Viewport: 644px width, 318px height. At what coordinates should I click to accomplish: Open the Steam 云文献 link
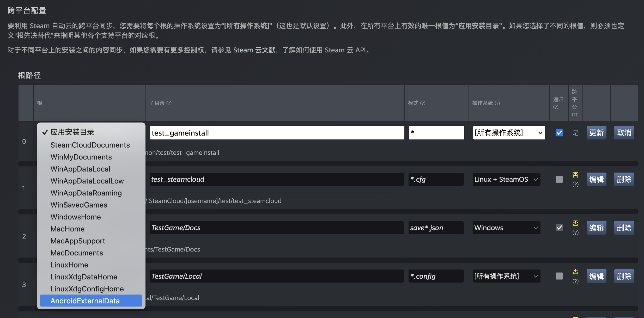point(254,50)
